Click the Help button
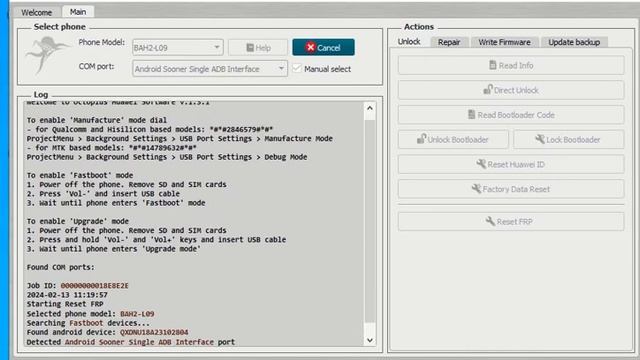The height and width of the screenshot is (360, 640). click(x=258, y=48)
